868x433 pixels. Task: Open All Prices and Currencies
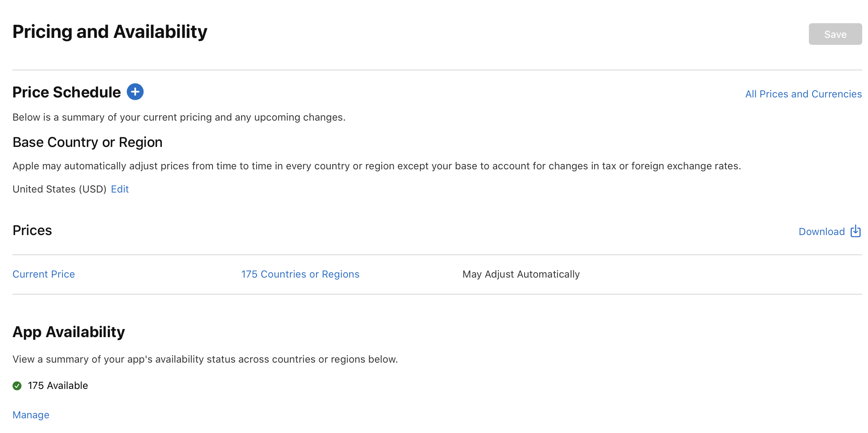(x=803, y=94)
